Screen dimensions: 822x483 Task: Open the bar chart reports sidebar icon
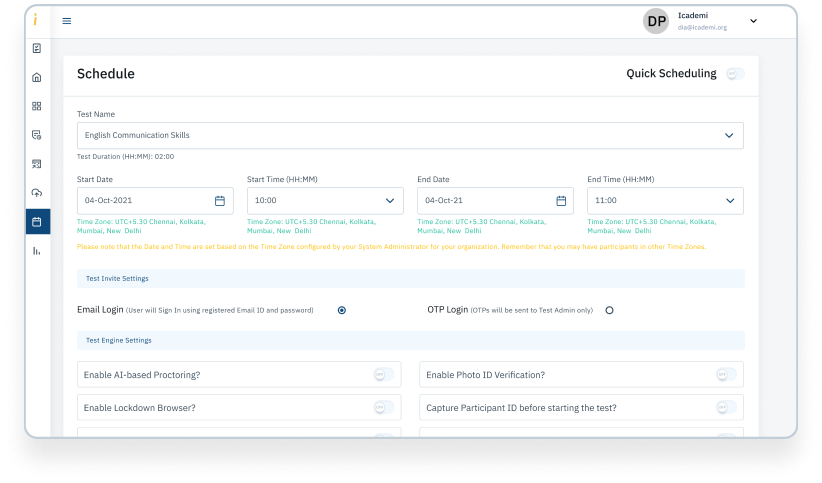point(37,250)
